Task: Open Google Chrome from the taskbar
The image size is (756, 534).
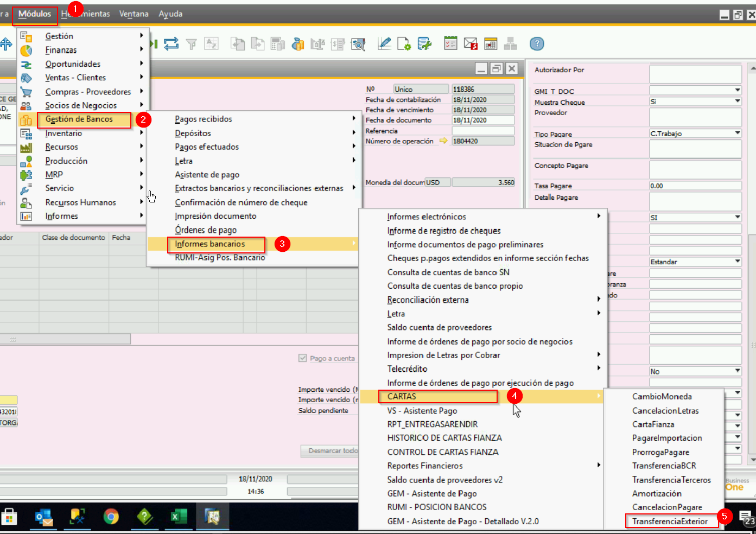Action: (x=111, y=517)
